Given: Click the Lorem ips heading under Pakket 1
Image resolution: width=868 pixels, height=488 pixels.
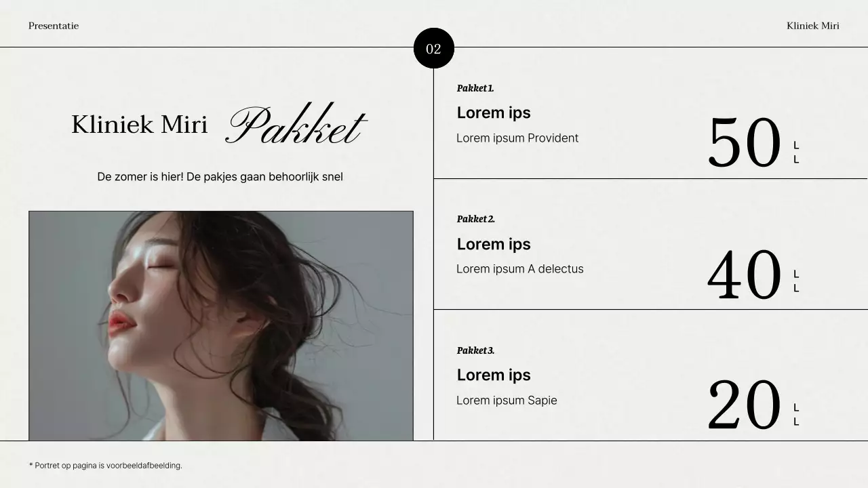Looking at the screenshot, I should [494, 113].
